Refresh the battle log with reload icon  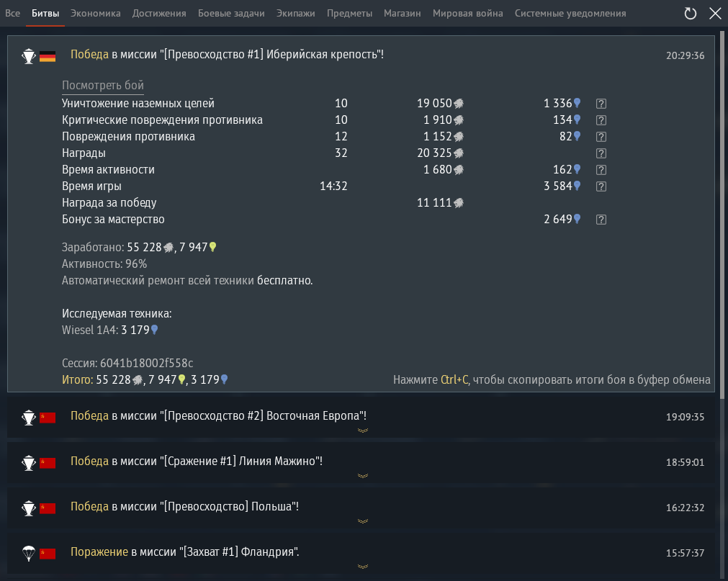pos(691,14)
